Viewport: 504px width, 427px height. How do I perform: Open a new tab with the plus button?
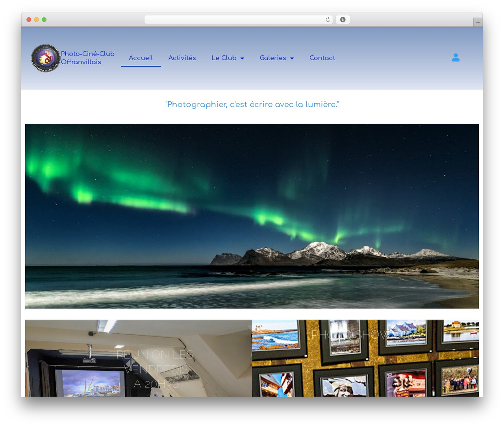[478, 22]
